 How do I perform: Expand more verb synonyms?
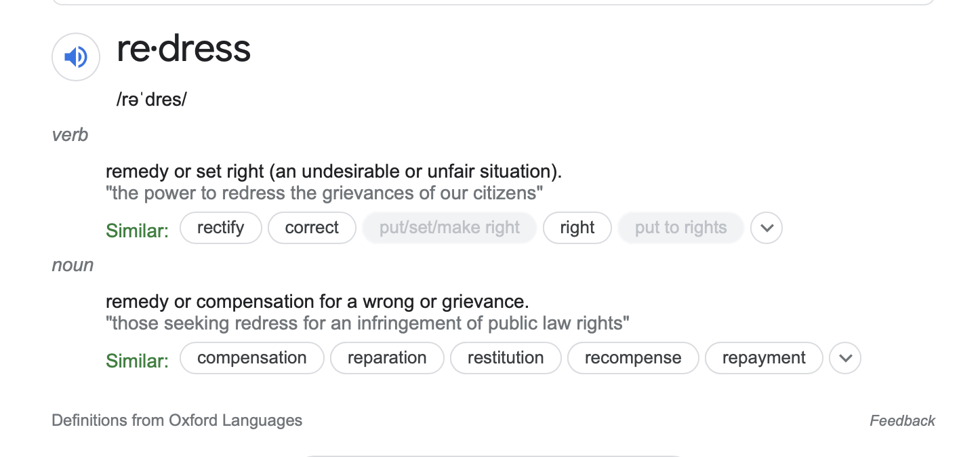point(767,228)
